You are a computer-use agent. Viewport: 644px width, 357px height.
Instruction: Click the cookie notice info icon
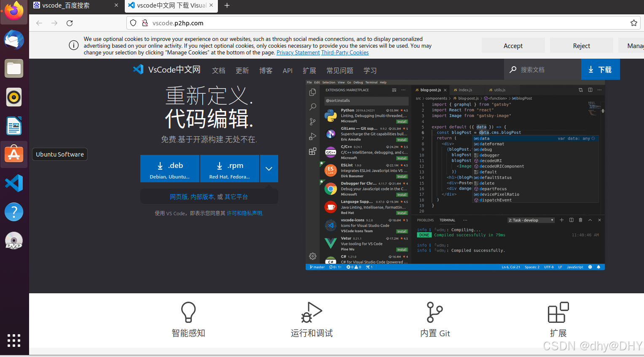click(74, 45)
